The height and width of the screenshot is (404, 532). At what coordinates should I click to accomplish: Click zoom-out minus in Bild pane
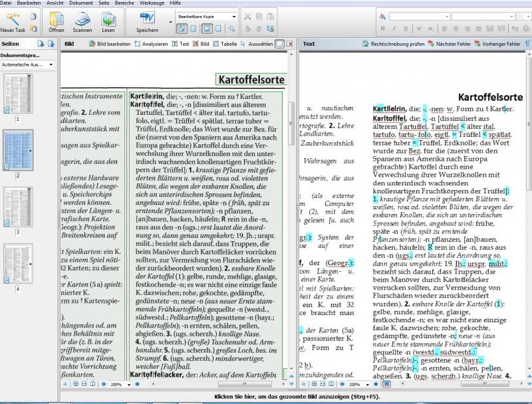coord(104,384)
